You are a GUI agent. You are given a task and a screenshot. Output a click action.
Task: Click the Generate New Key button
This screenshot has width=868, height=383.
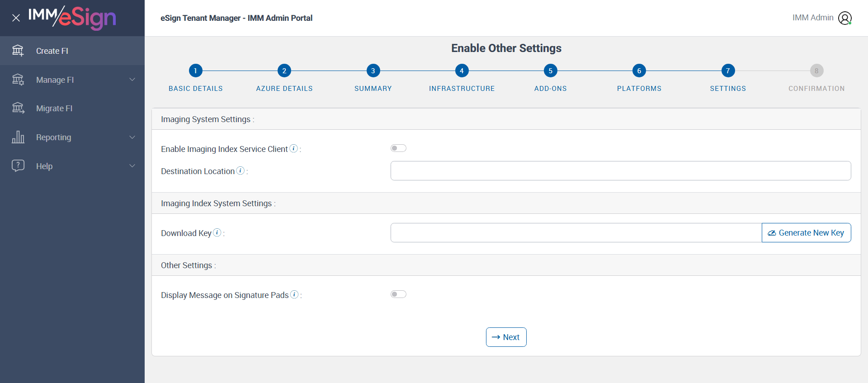[x=806, y=233]
